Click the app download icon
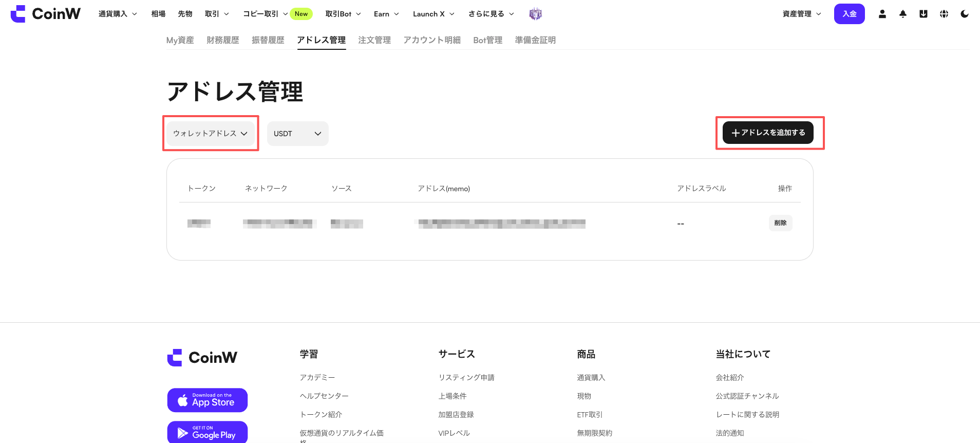980x443 pixels. click(x=924, y=14)
